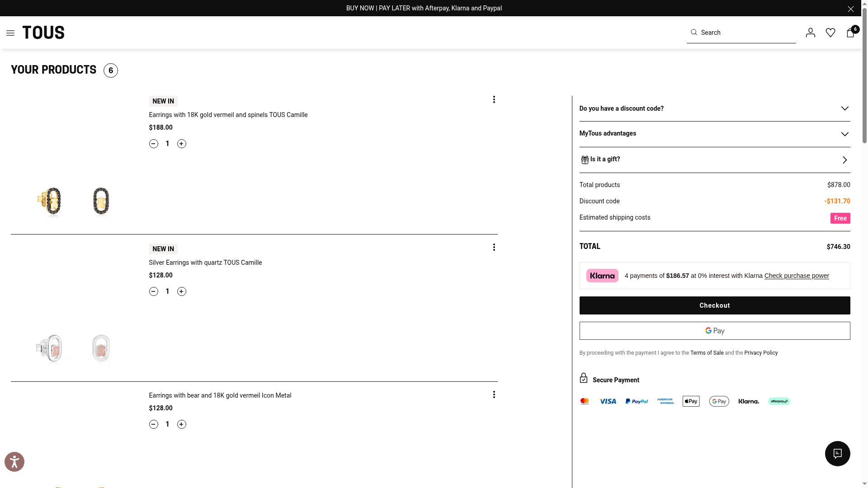
Task: Open the Is it a gift option
Action: 714,160
